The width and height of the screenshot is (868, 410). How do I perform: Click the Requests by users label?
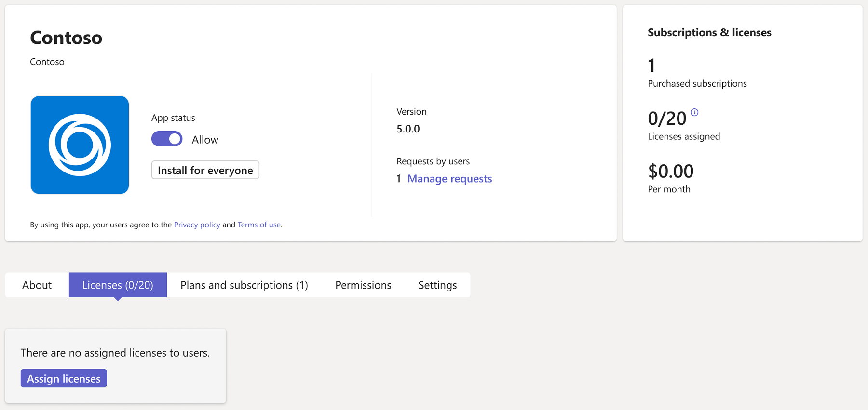(433, 161)
